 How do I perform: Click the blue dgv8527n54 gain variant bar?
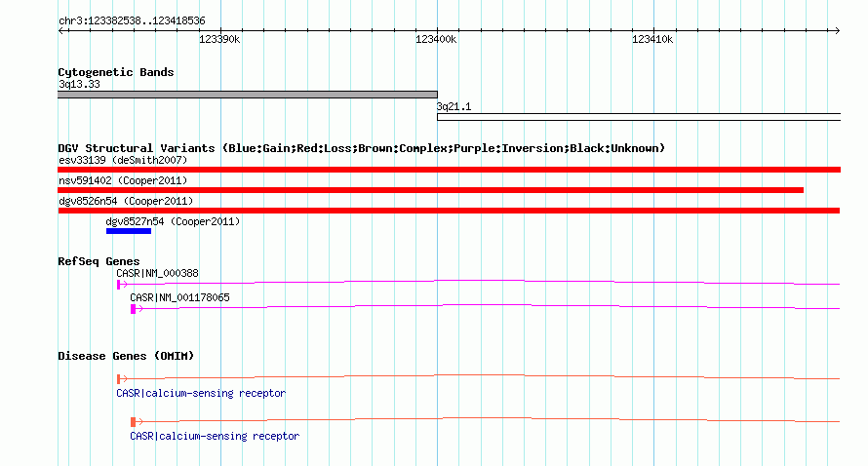coord(129,231)
